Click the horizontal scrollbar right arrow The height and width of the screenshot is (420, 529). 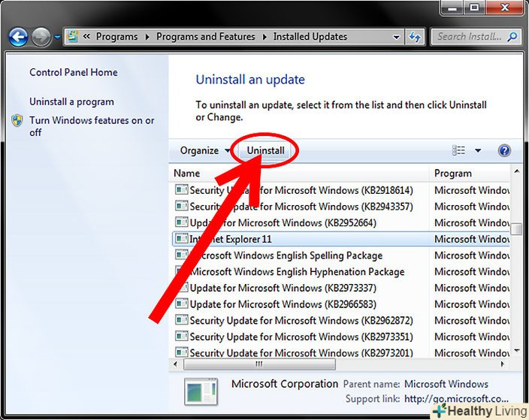503,364
